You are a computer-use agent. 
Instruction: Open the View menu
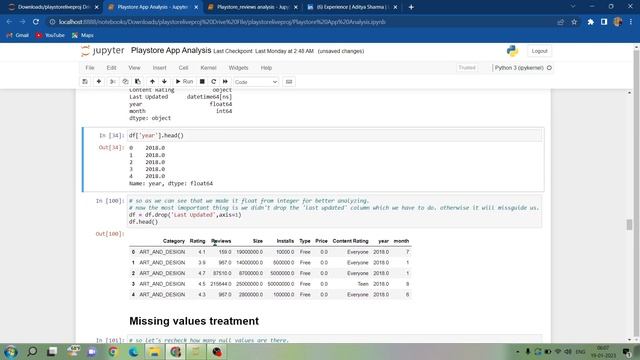134,68
